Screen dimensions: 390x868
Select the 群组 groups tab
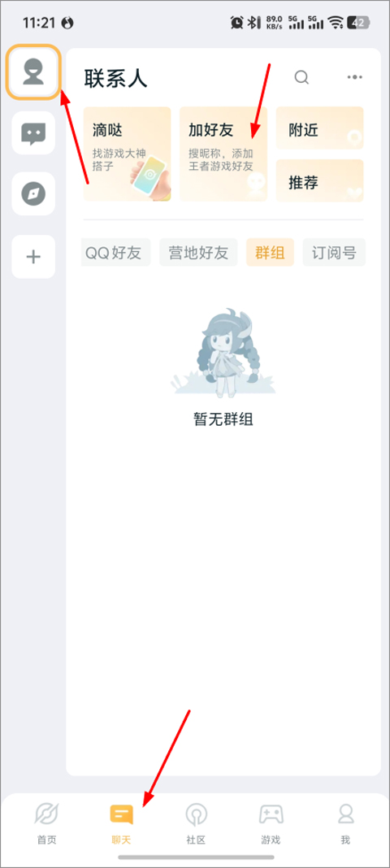[x=270, y=253]
